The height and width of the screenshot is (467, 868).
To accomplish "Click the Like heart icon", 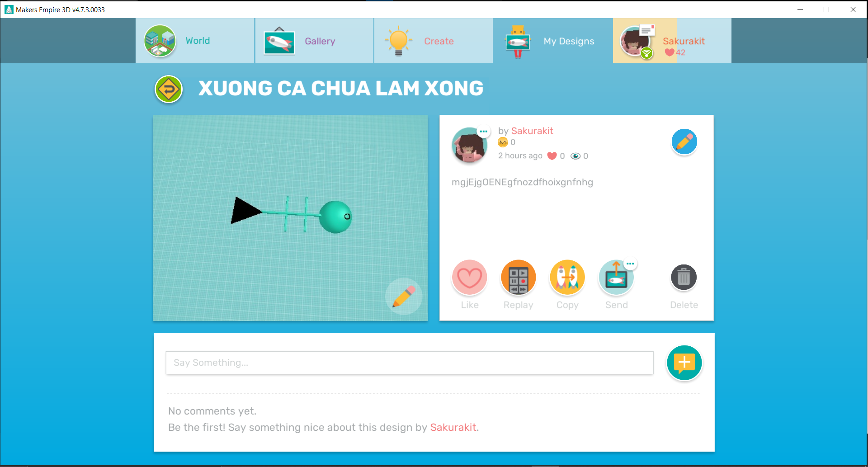I will (470, 277).
